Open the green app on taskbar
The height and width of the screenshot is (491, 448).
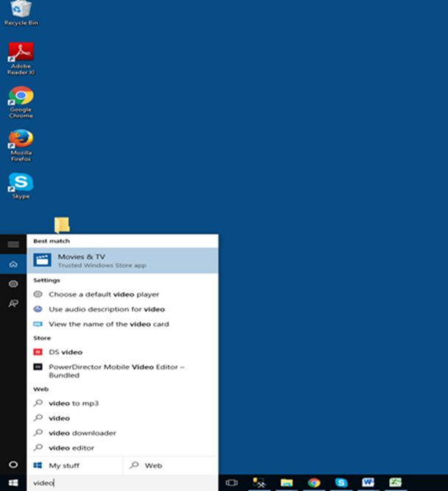(396, 483)
